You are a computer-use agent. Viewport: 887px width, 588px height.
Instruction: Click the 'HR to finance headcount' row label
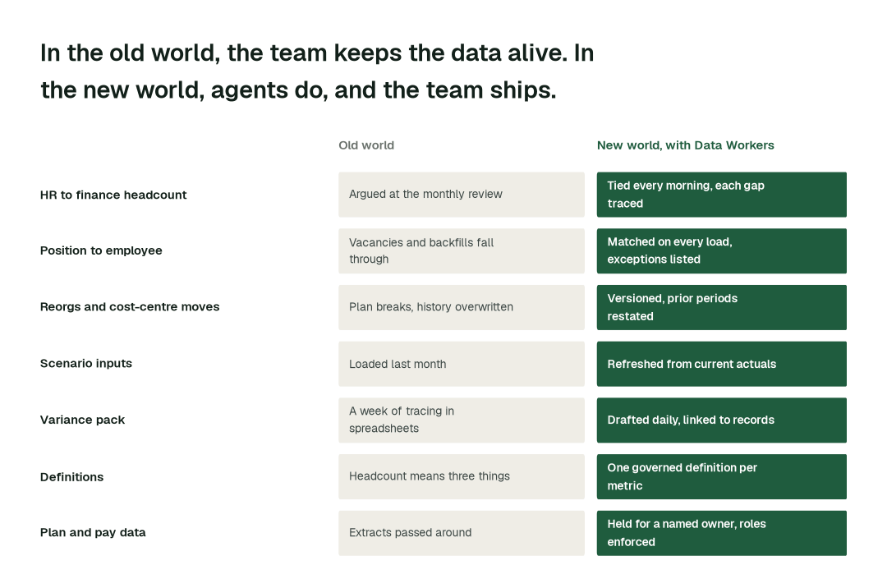click(113, 195)
